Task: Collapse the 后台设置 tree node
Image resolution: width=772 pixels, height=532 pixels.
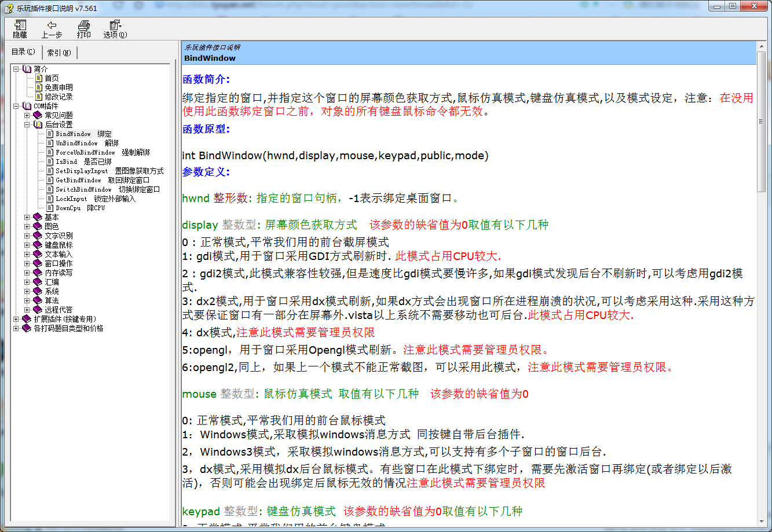Action: point(27,124)
